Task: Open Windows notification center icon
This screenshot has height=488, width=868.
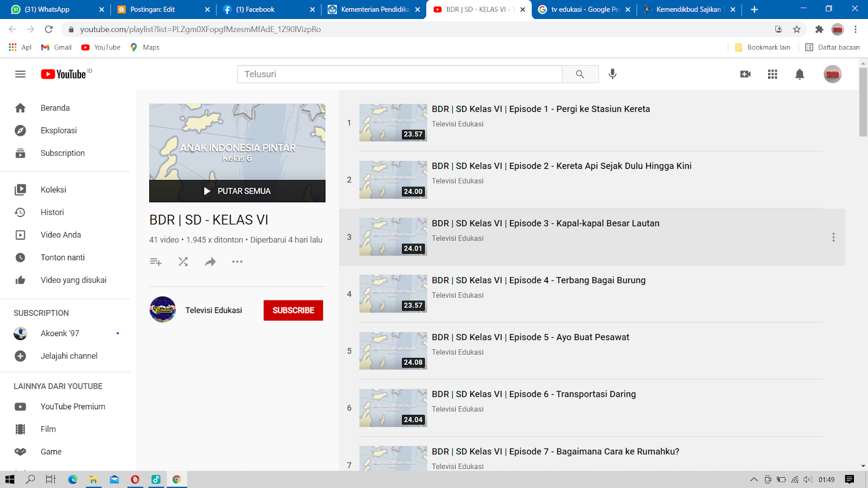Action: [x=850, y=479]
